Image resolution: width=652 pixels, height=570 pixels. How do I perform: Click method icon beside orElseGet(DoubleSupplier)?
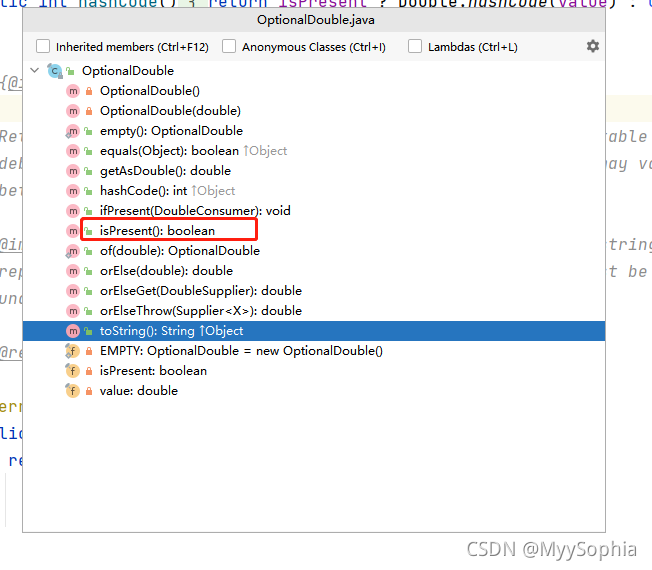click(x=73, y=291)
